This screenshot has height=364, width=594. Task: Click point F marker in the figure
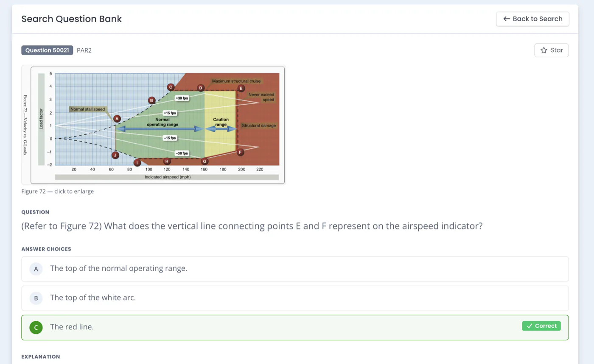pos(240,152)
